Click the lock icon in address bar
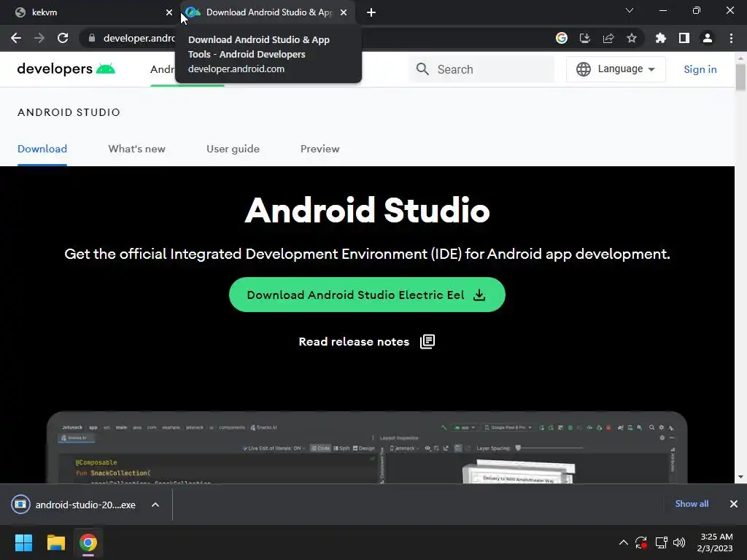The width and height of the screenshot is (747, 560). (92, 38)
